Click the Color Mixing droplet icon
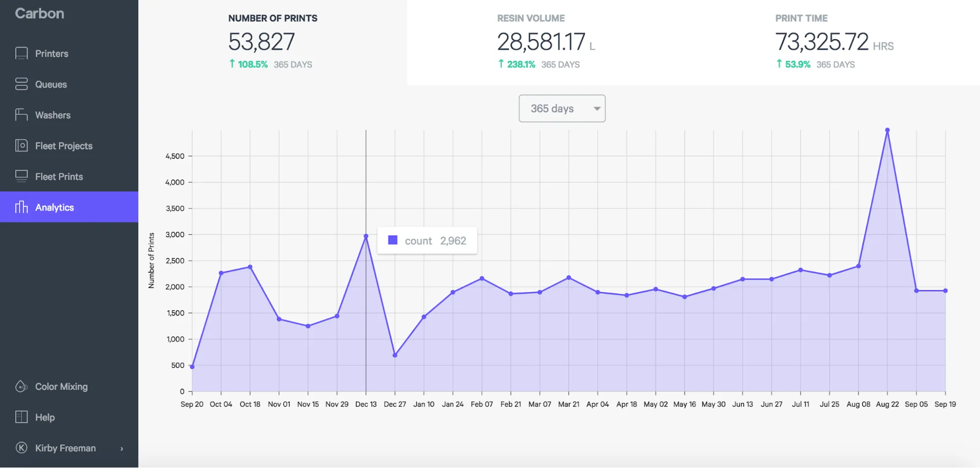Screen dimensions: 980x468 click(x=22, y=387)
